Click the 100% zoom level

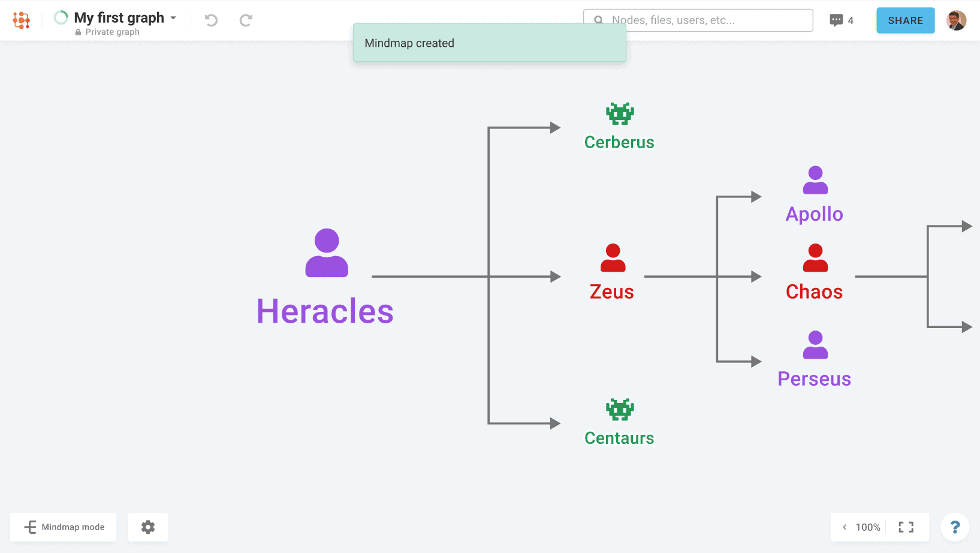pos(867,527)
